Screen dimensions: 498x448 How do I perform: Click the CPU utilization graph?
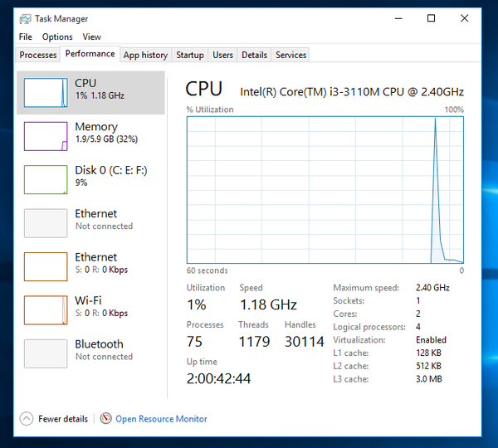pyautogui.click(x=325, y=190)
